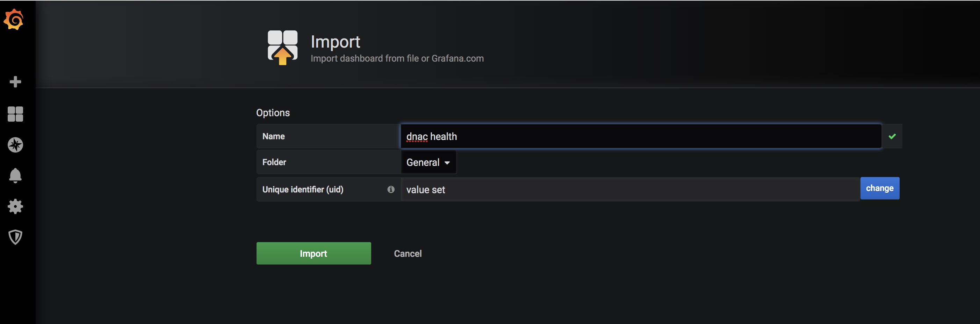Click the Grafana logo home icon
The width and height of the screenshot is (980, 324).
point(14,19)
